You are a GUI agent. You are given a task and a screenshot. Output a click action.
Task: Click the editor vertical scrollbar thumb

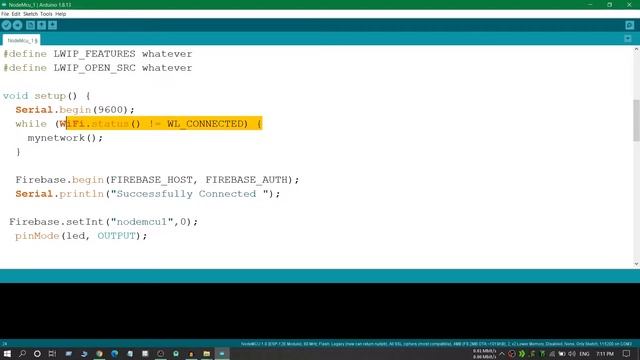point(636,120)
